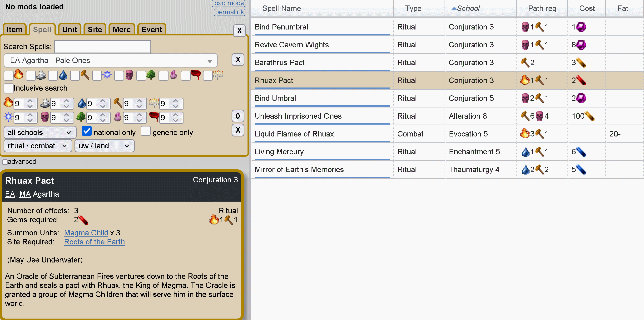Viewport: 644px width, 320px height.
Task: Switch to the Unit tab
Action: tap(69, 29)
